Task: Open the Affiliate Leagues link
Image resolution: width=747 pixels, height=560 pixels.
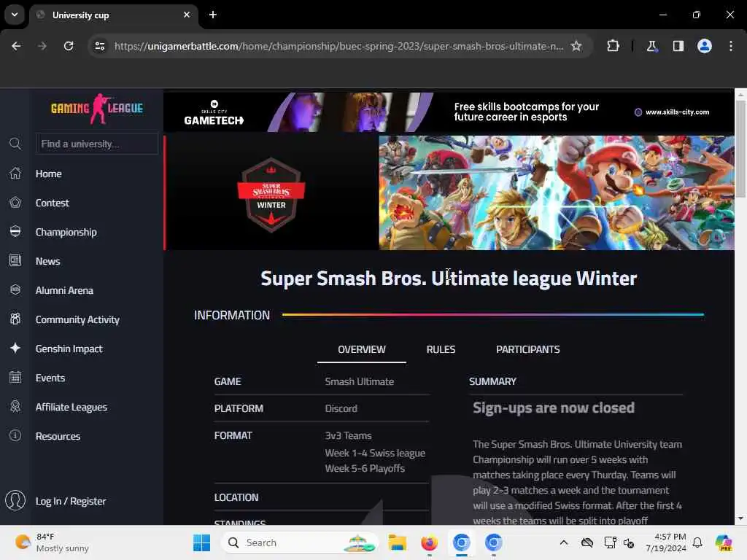Action: coord(71,407)
